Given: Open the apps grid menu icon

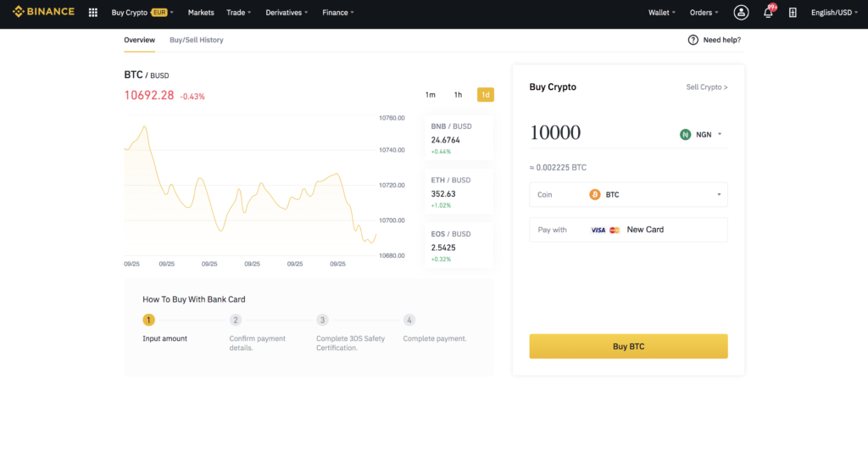Looking at the screenshot, I should [93, 12].
